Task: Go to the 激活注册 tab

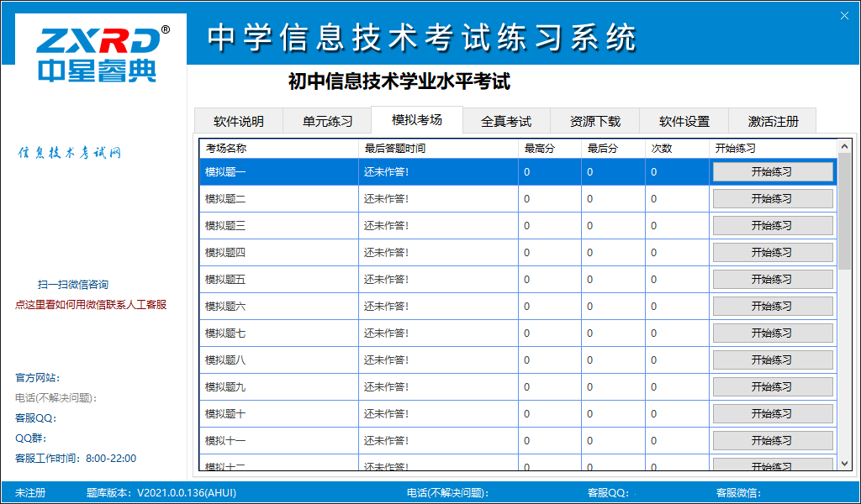Action: [x=774, y=120]
